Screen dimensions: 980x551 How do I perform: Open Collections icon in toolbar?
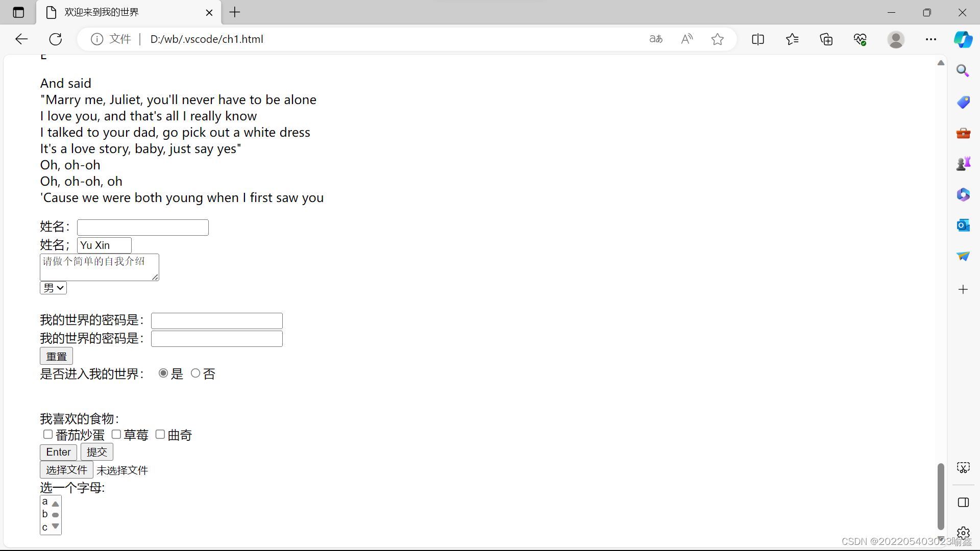point(826,39)
